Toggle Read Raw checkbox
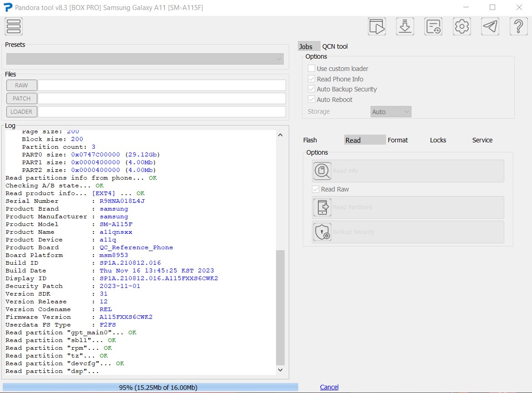The width and height of the screenshot is (532, 393). pyautogui.click(x=316, y=189)
